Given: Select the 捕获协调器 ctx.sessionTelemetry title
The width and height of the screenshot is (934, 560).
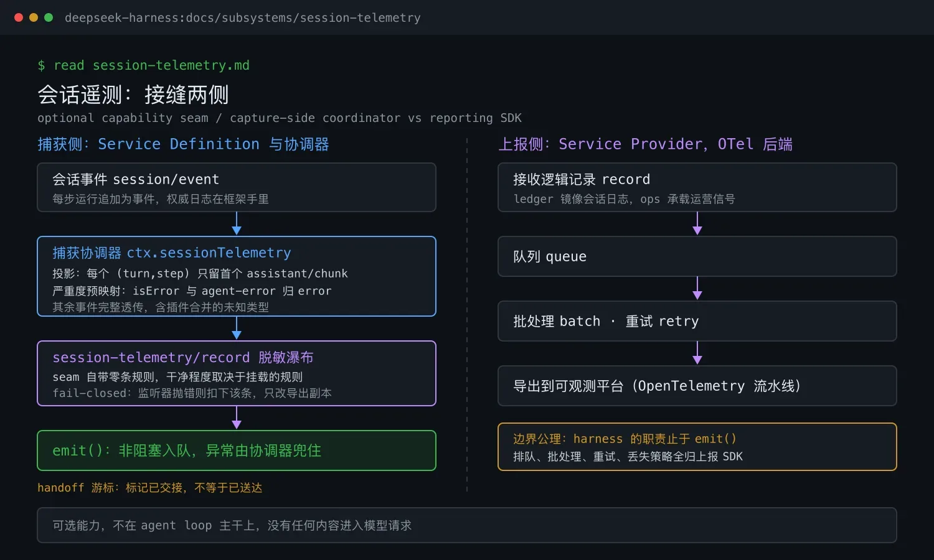Looking at the screenshot, I should click(172, 253).
